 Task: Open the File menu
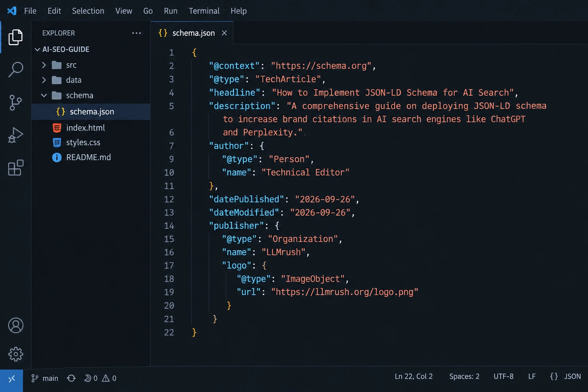click(x=30, y=11)
